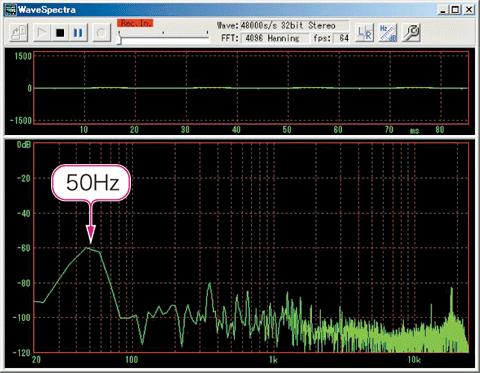
Task: Toggle the L/R channel selection icon
Action: tap(364, 33)
